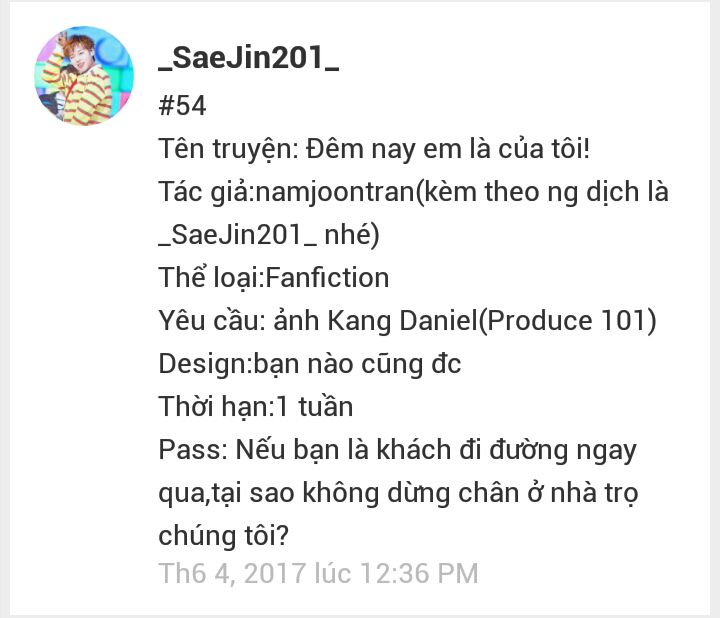Click the '_SaeJin201_ nhé)' mention in the comment body
The height and width of the screenshot is (618, 720).
[269, 235]
